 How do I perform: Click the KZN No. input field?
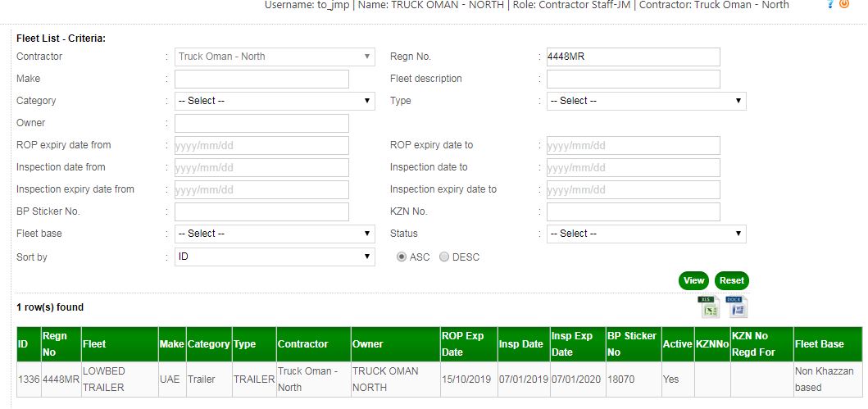(633, 211)
